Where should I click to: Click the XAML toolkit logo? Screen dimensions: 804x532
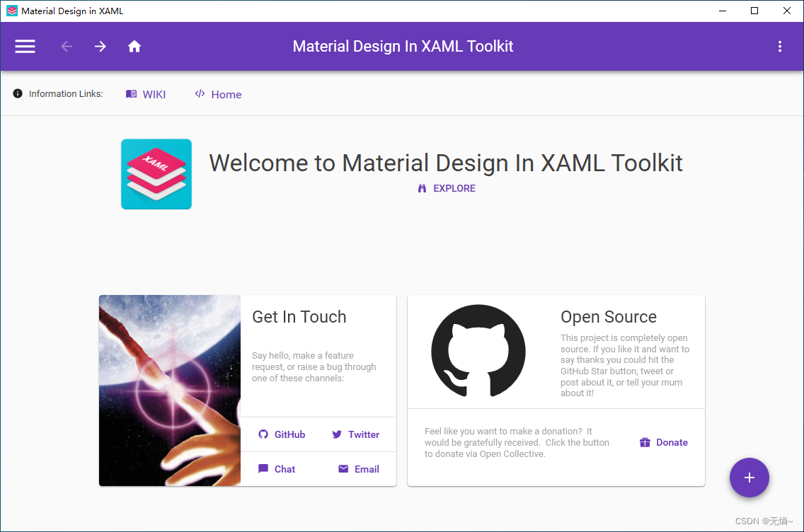click(x=156, y=173)
